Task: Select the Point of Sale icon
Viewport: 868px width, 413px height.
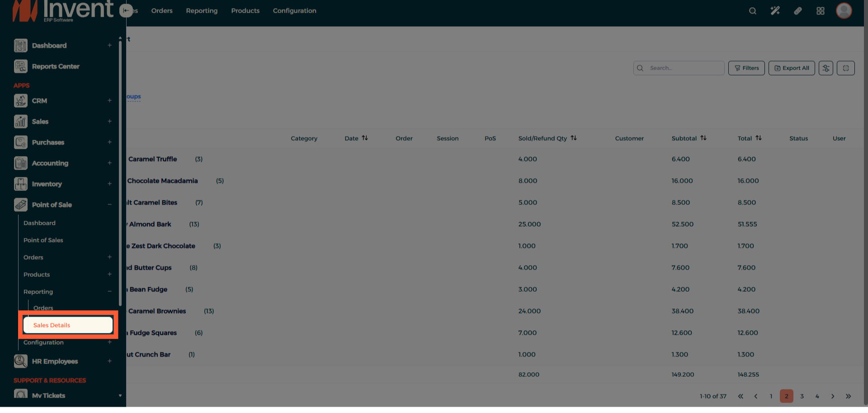Action: pos(20,205)
